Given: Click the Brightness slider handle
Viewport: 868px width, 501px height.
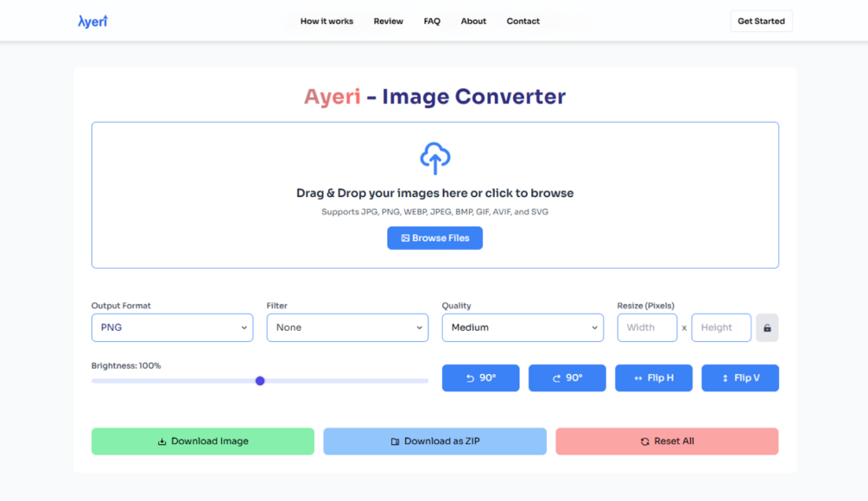Looking at the screenshot, I should [260, 381].
